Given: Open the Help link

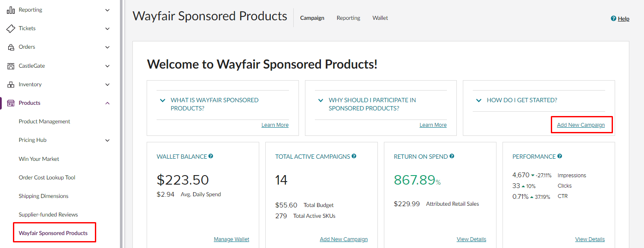Looking at the screenshot, I should (623, 19).
